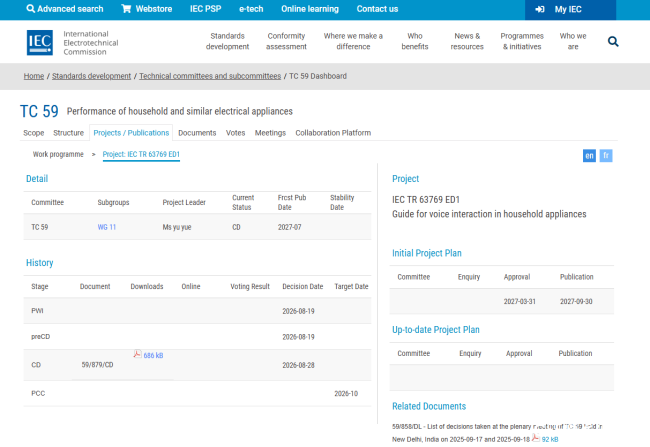Switch to the Documents tab
The width and height of the screenshot is (650, 447).
tap(197, 133)
